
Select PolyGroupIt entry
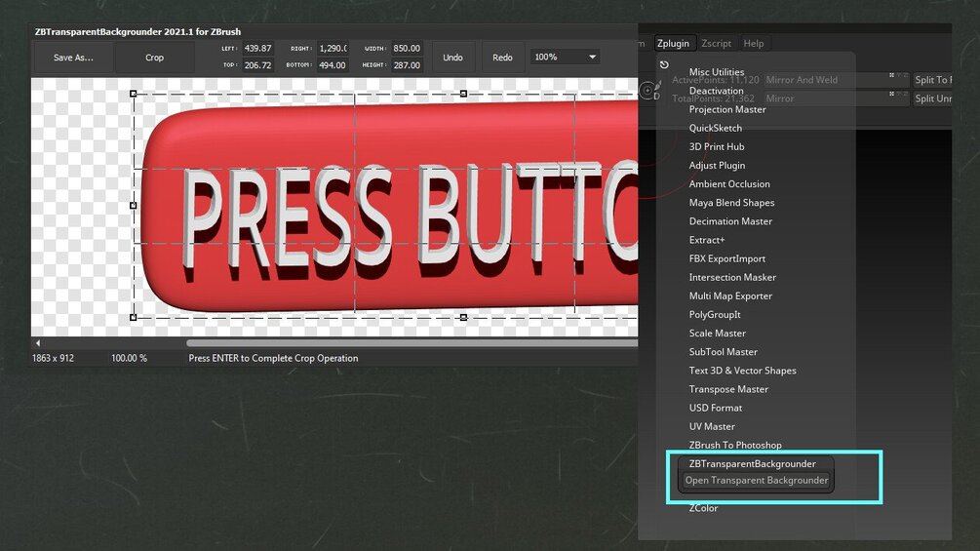[x=715, y=315]
